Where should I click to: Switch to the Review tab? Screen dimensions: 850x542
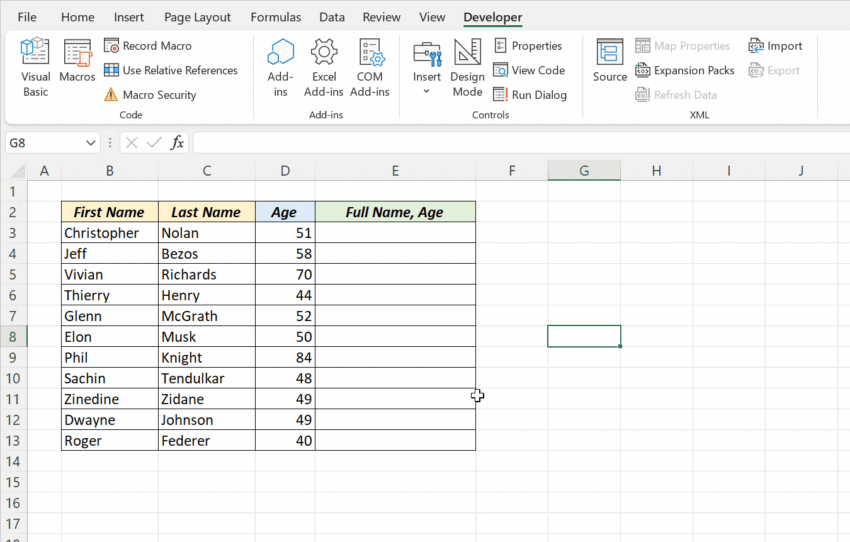tap(382, 17)
